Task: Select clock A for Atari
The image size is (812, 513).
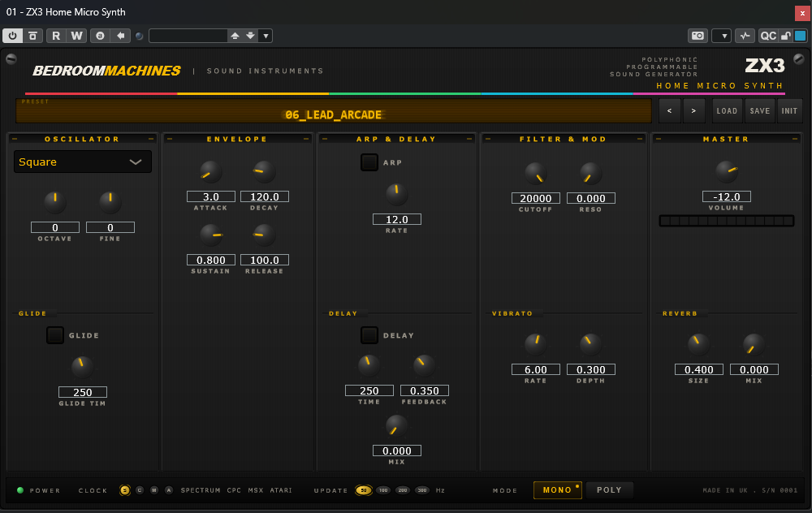Action: coord(169,489)
